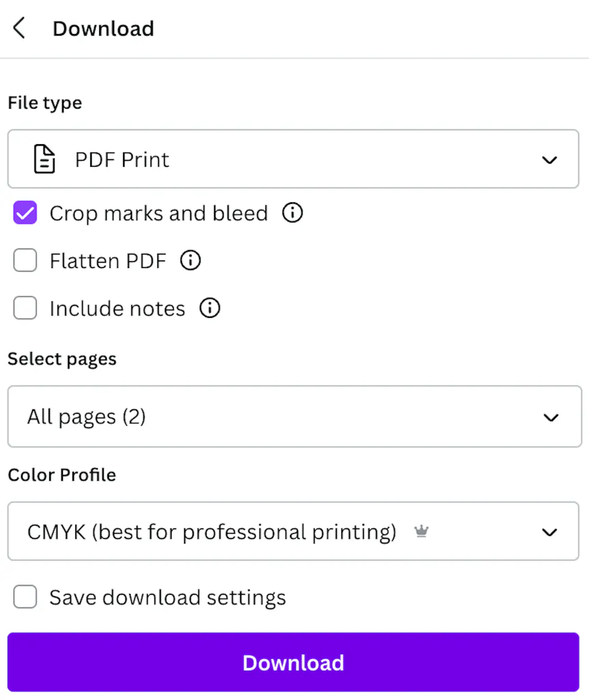Uncheck Crop marks and bleed checkbox

click(25, 213)
